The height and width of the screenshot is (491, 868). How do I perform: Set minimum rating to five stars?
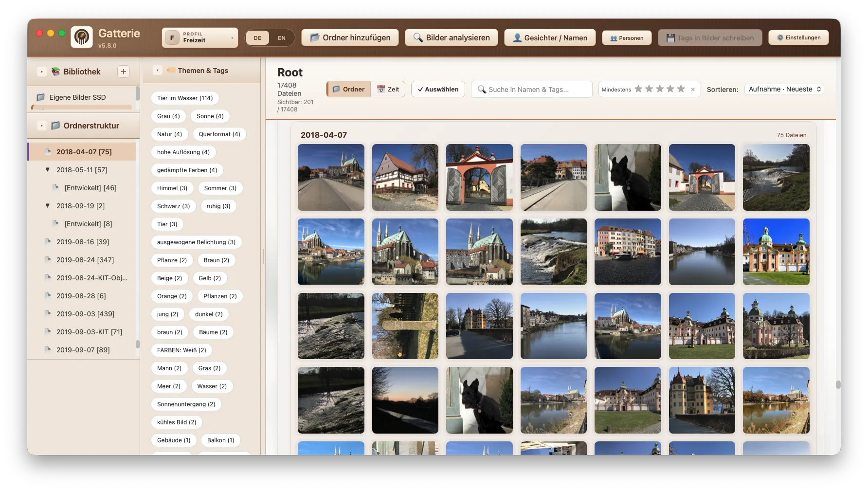(x=681, y=89)
